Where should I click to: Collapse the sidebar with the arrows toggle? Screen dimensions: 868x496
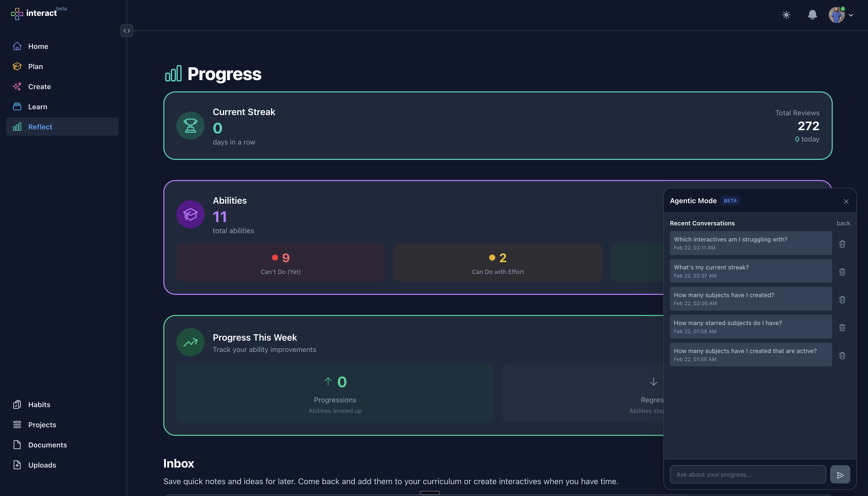[127, 30]
